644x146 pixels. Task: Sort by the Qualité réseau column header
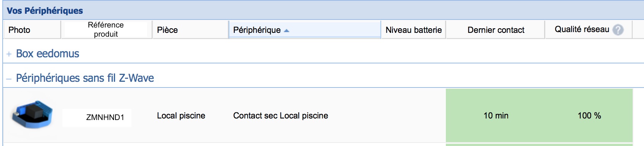[582, 29]
